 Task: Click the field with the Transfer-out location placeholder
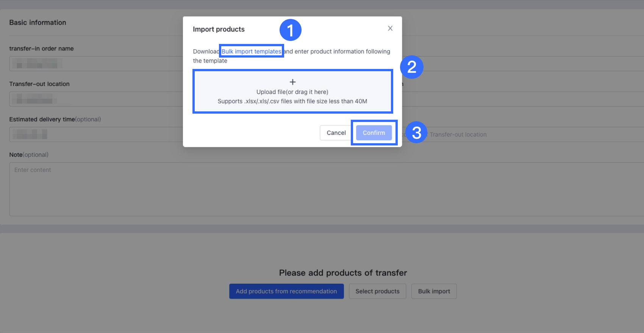[492, 134]
